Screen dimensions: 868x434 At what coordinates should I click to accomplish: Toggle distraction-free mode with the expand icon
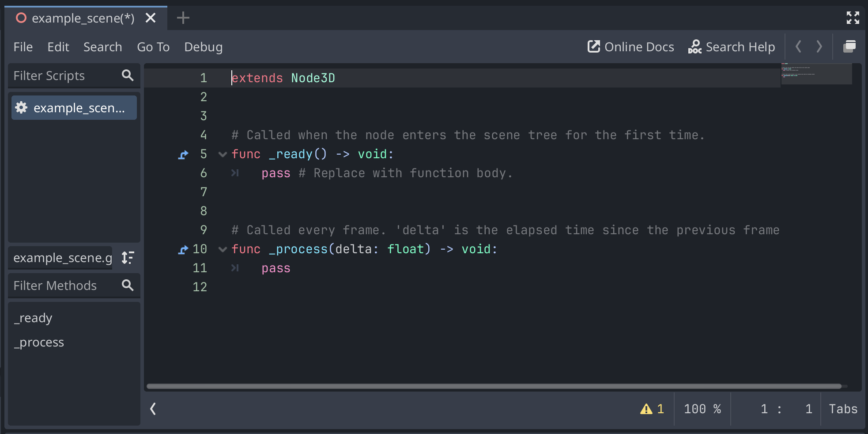tap(853, 18)
